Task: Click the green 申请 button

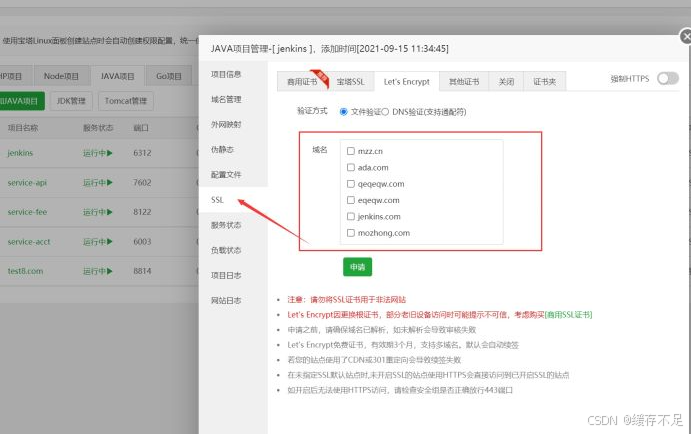Action: pyautogui.click(x=357, y=267)
